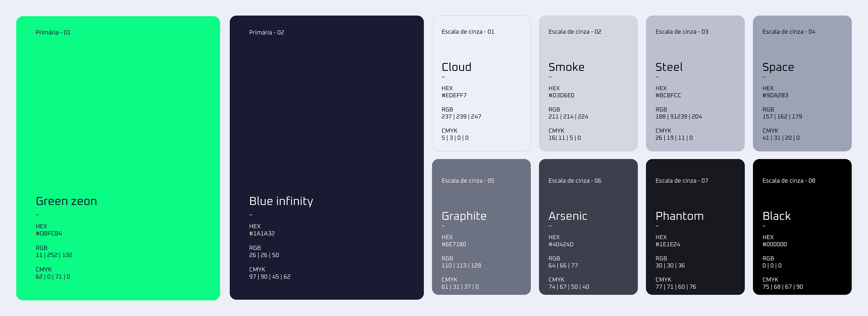Select hex code #EDEFF7
The height and width of the screenshot is (316, 868).
pyautogui.click(x=454, y=95)
